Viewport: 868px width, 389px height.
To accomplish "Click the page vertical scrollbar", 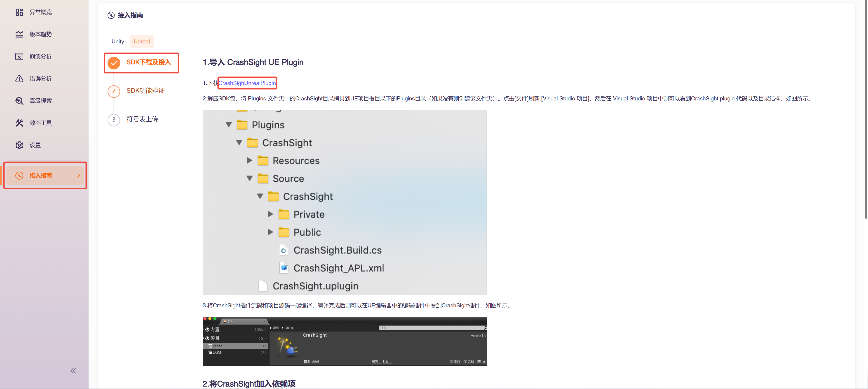I will pyautogui.click(x=866, y=110).
